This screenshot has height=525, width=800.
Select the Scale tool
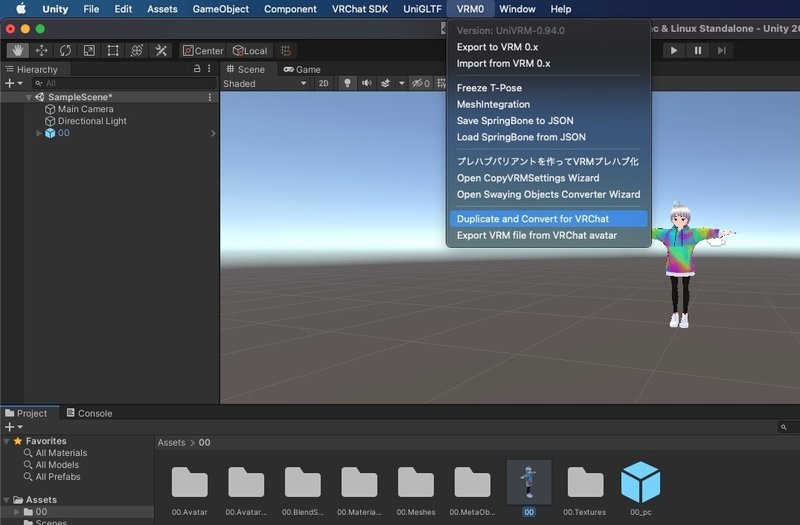pos(89,51)
